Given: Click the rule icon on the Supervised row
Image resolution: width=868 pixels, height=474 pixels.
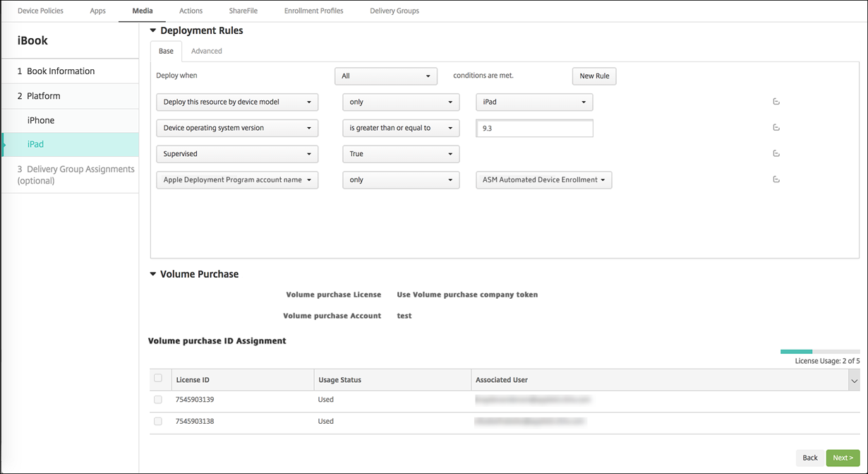Looking at the screenshot, I should [x=776, y=154].
